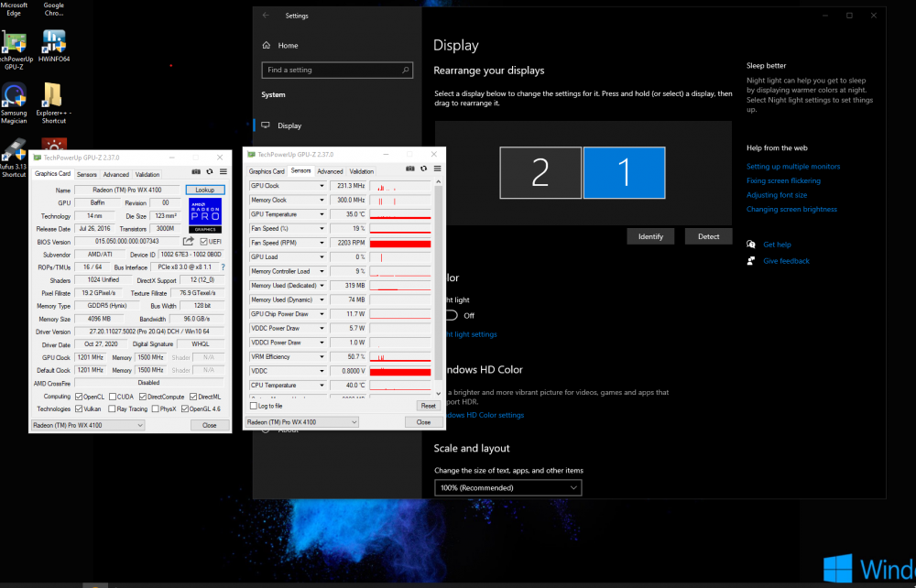916x588 pixels.
Task: Toggle the UEFI checkbox
Action: tap(203, 242)
